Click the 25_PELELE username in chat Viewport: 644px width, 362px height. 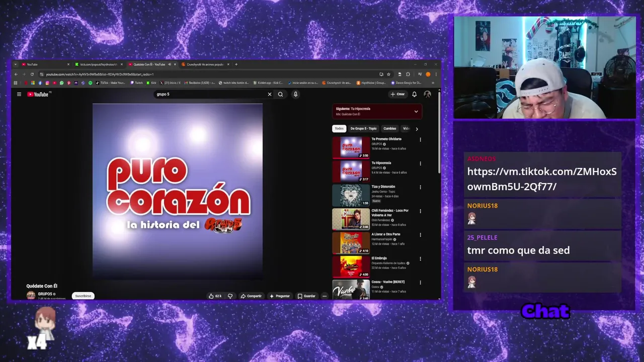click(x=482, y=237)
